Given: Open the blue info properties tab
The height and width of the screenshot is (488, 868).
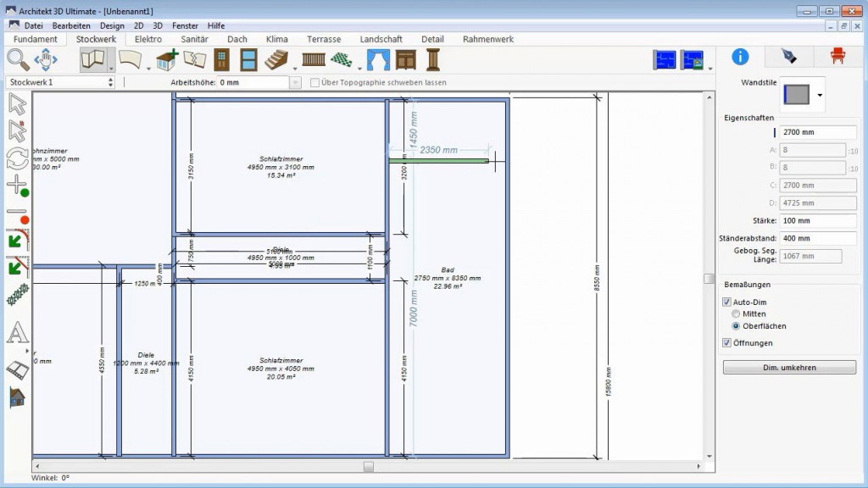Looking at the screenshot, I should tap(740, 57).
